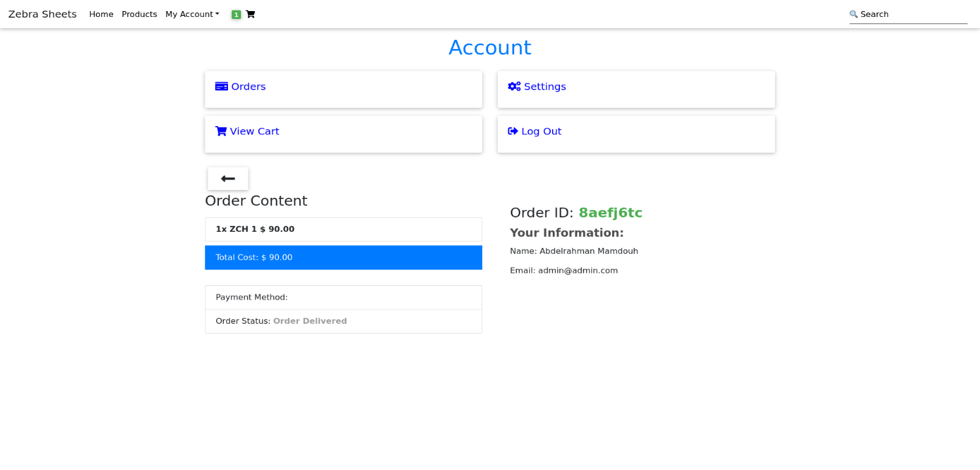Click the magnifier icon in search
The image size is (980, 470).
853,14
